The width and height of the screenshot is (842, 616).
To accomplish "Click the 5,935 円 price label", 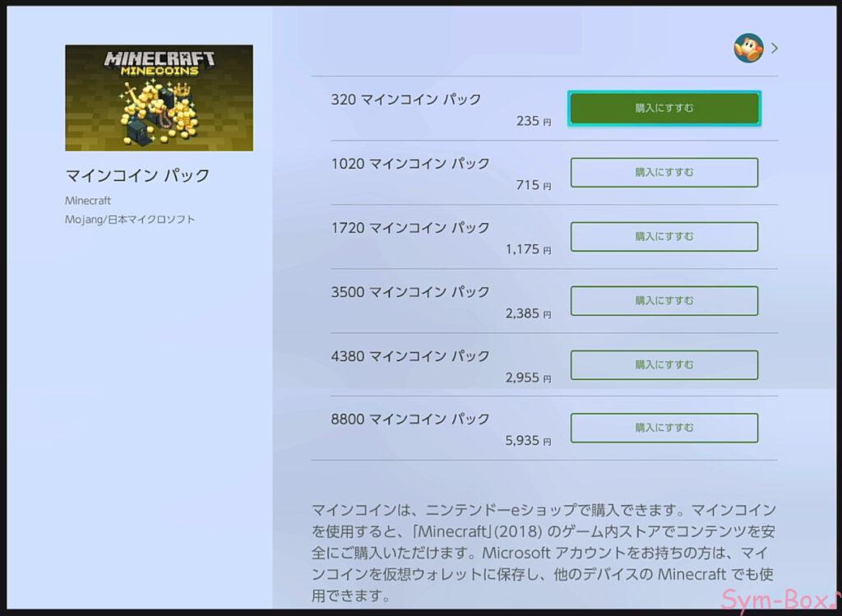I will point(528,441).
